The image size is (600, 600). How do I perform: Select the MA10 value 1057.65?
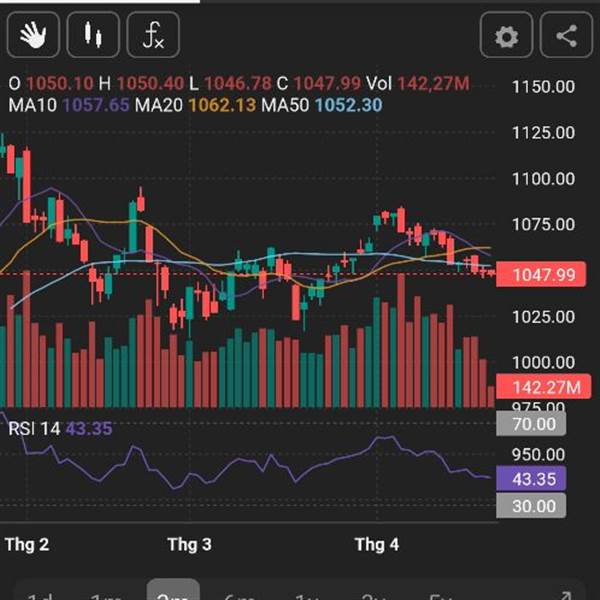96,105
